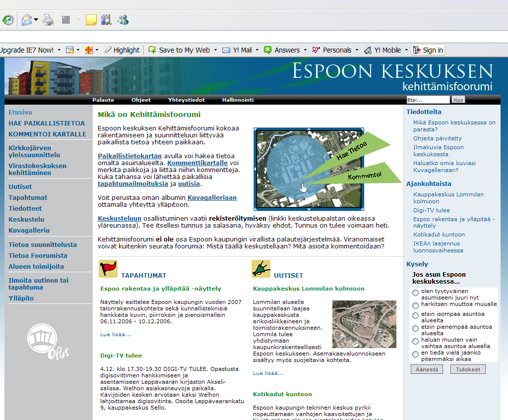Click the orange target icon
The width and height of the screenshot is (508, 420).
coord(88,50)
